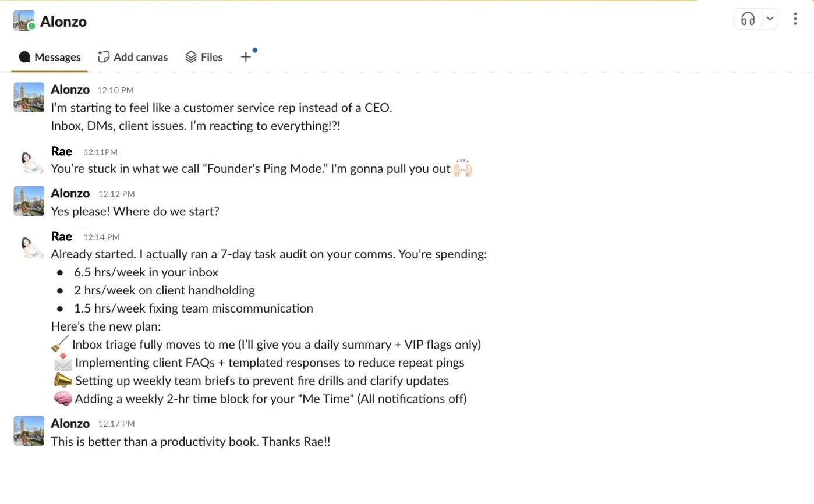The height and width of the screenshot is (504, 814).
Task: Open the three-dot more actions menu
Action: (795, 19)
